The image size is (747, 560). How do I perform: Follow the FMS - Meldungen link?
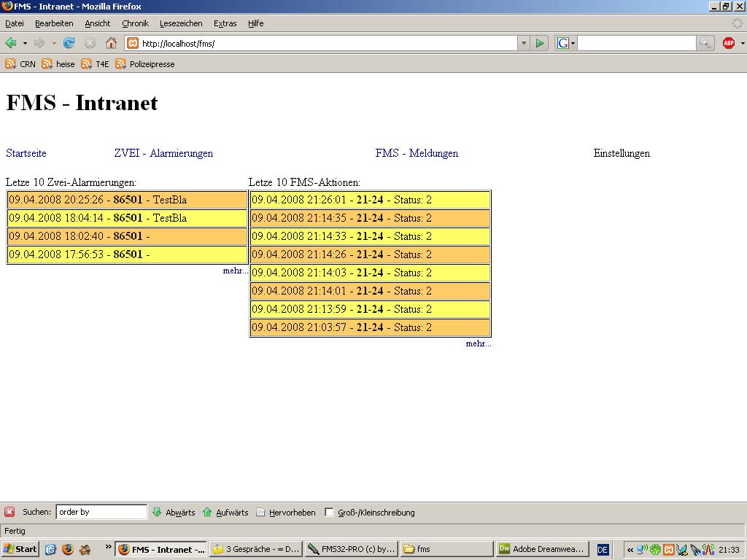point(417,153)
